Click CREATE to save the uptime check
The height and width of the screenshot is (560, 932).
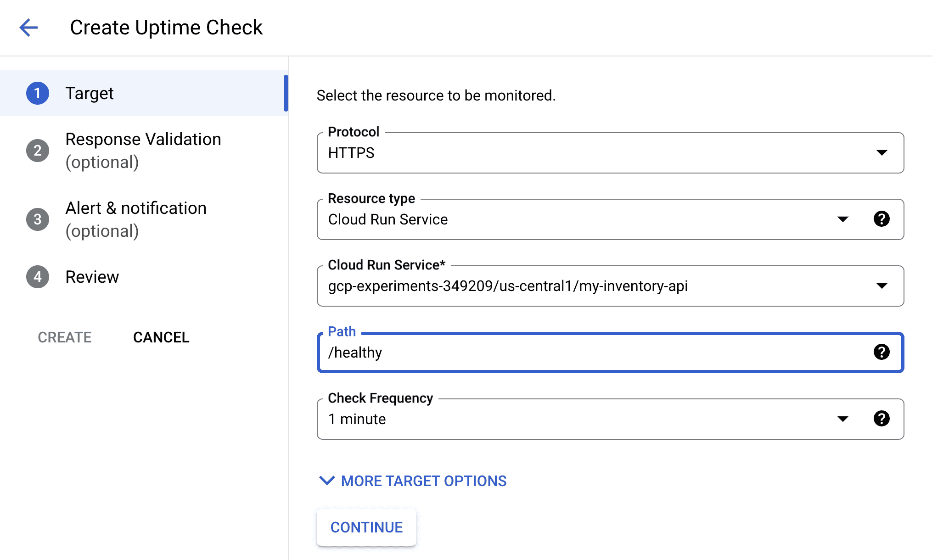64,337
